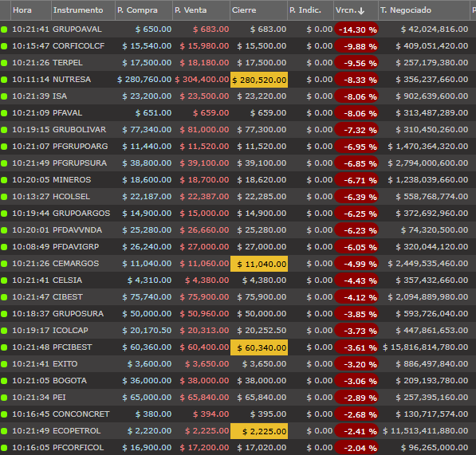Click the P. Compra column header
The height and width of the screenshot is (455, 476).
coord(144,10)
